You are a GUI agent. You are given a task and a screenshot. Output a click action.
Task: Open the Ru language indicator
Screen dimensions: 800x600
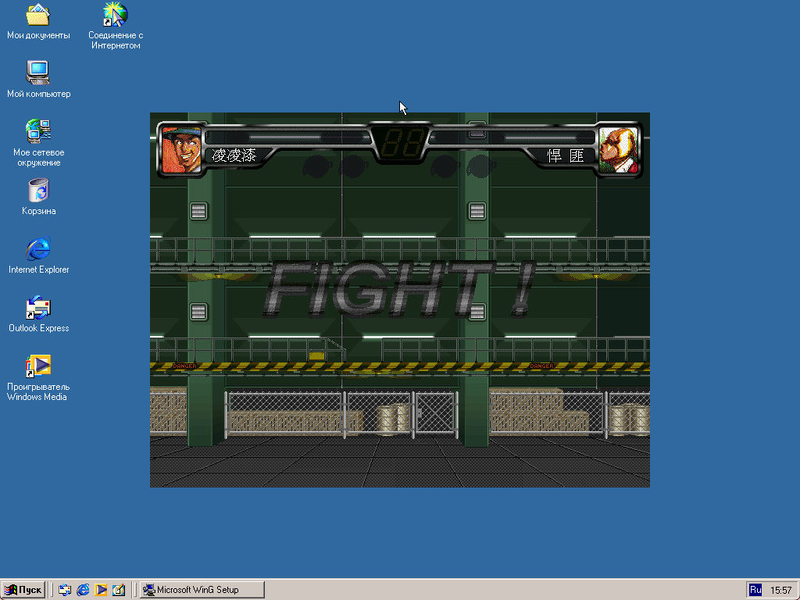pos(755,590)
